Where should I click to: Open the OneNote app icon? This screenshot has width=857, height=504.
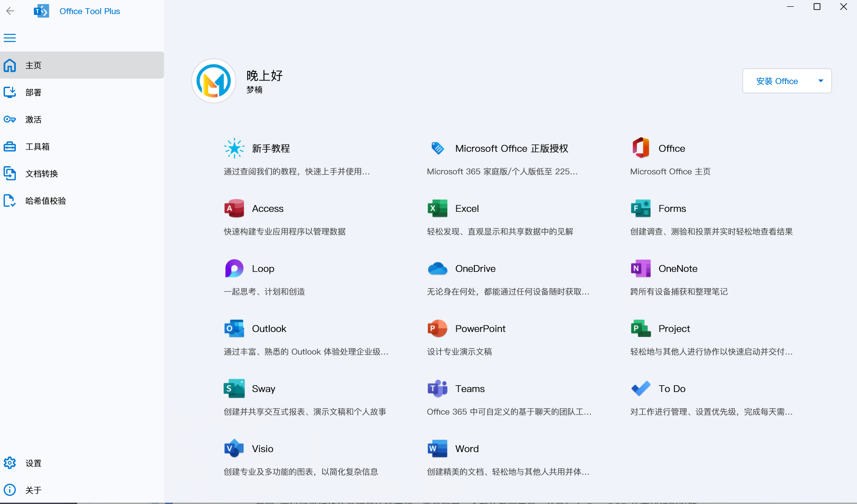pyautogui.click(x=641, y=268)
